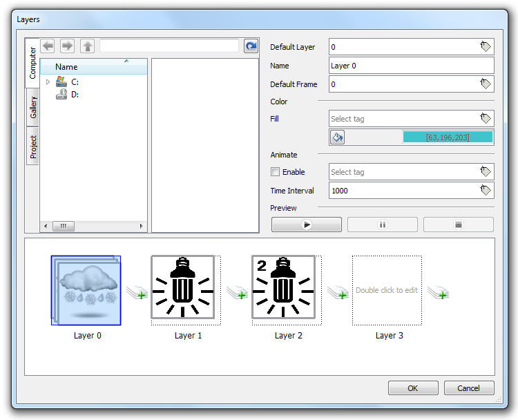The height and width of the screenshot is (420, 518).
Task: Insert layer after Layer 0
Action: click(x=137, y=292)
